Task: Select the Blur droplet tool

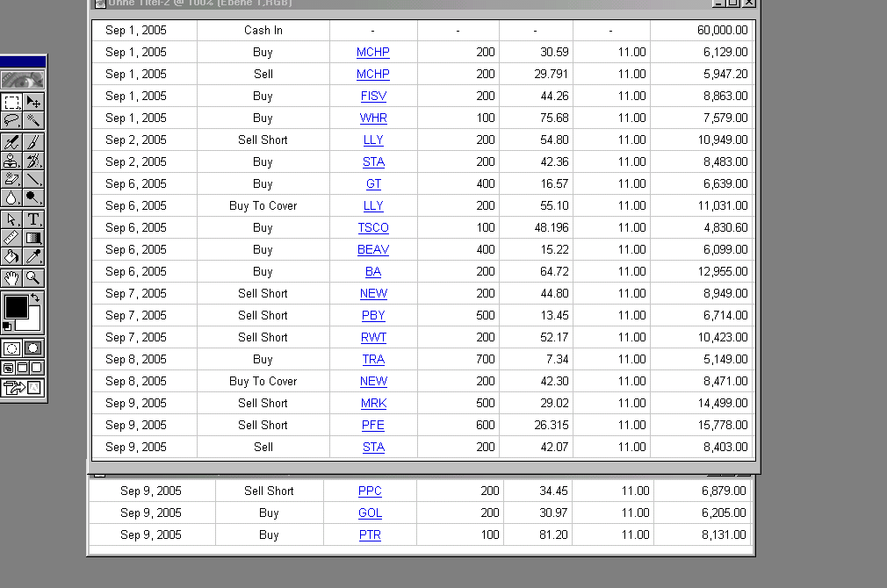Action: (12, 197)
